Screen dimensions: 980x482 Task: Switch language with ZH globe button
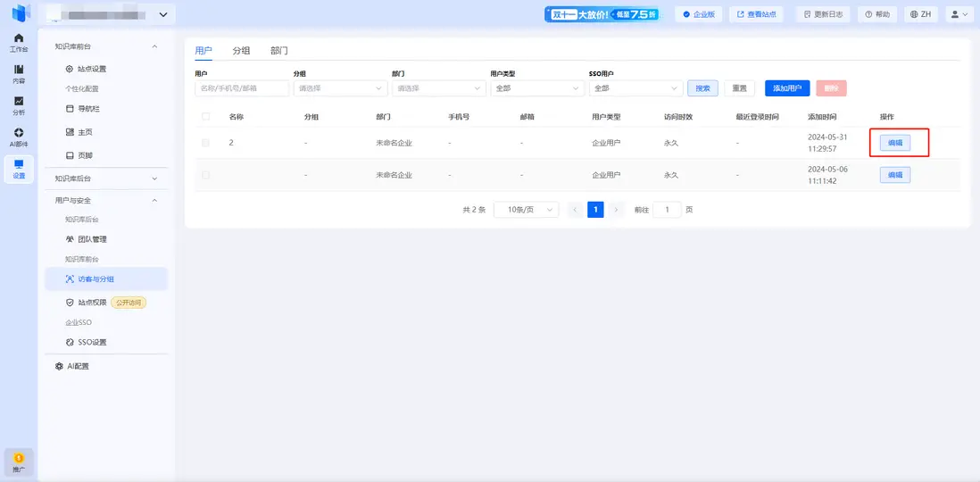point(921,13)
